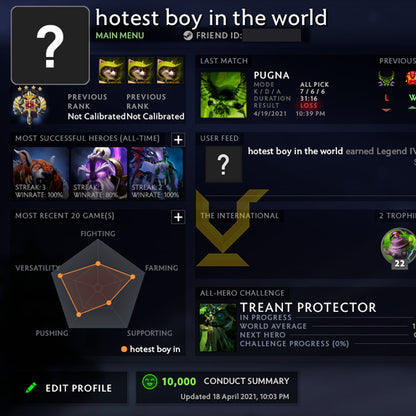Click the rank medal badge icon
This screenshot has width=416, height=416.
(29, 104)
